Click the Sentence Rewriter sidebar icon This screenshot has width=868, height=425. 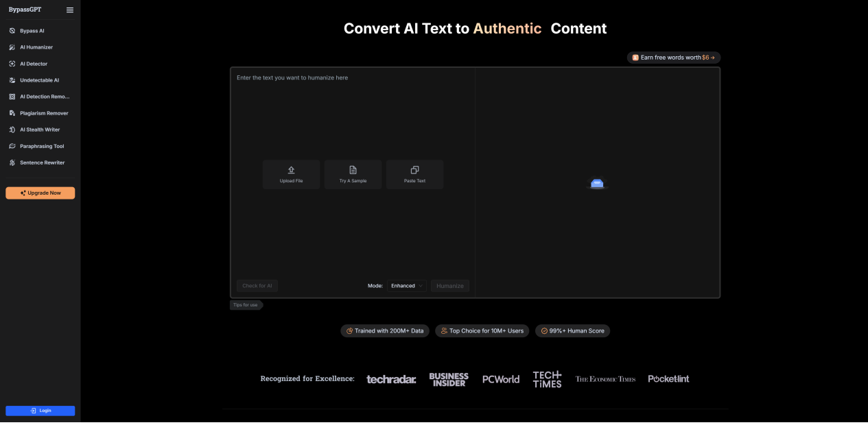[x=12, y=162]
